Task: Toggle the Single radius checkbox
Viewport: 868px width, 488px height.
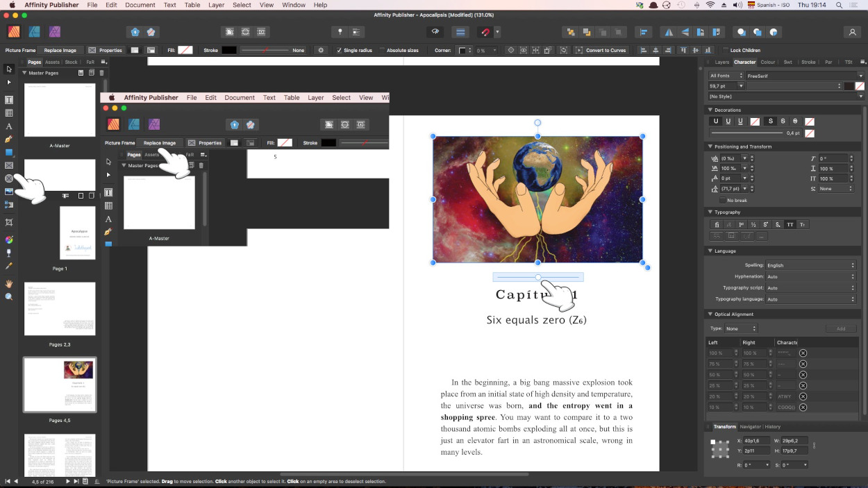Action: 340,51
